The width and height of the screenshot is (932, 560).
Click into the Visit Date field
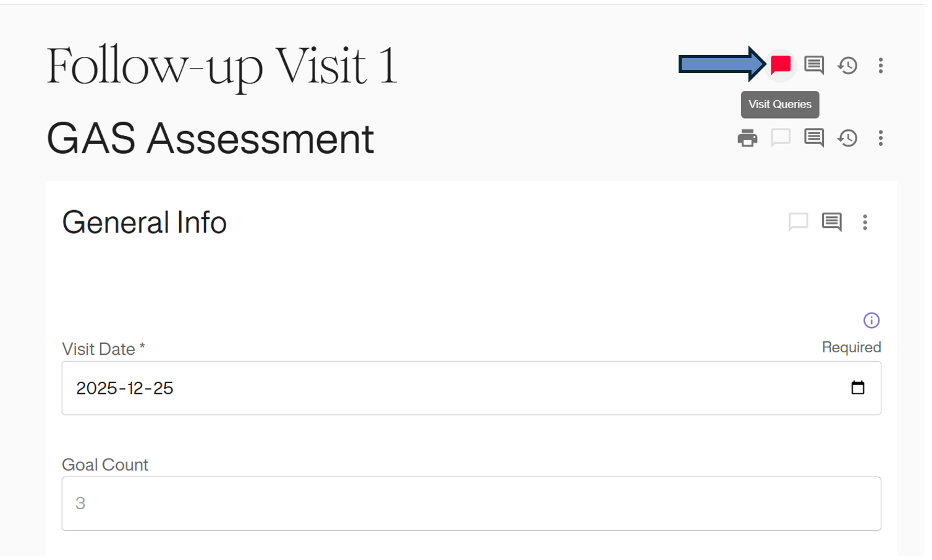pos(433,388)
